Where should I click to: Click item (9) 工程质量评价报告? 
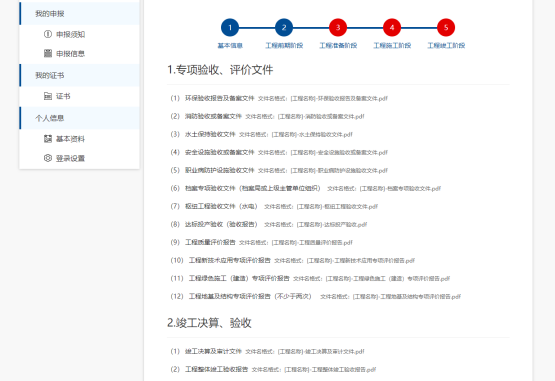click(210, 243)
